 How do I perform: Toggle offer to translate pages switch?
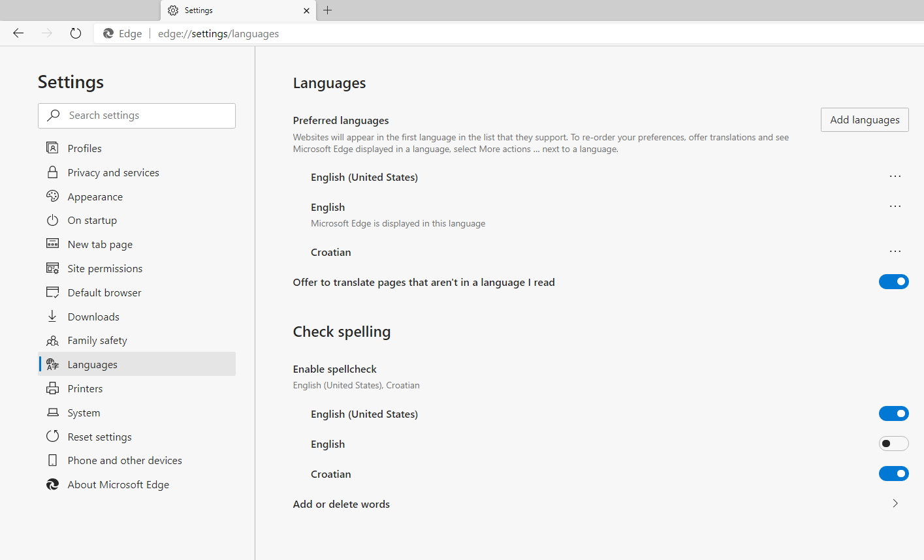893,281
